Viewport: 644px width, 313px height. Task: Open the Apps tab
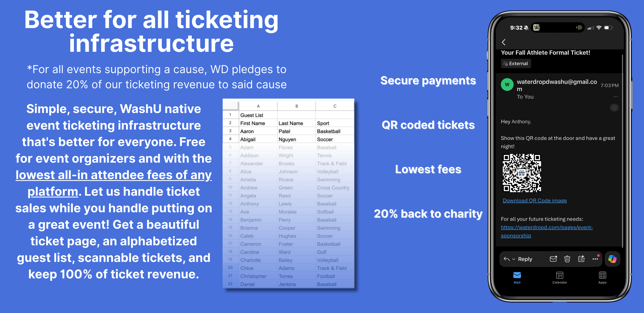[x=602, y=277]
